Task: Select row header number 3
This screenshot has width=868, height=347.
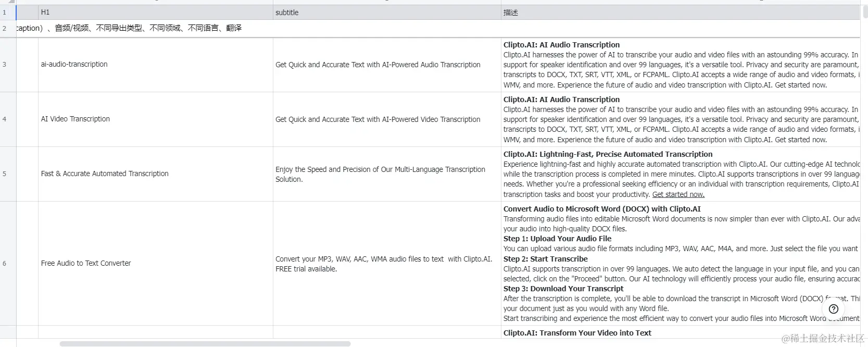Action: pyautogui.click(x=8, y=65)
